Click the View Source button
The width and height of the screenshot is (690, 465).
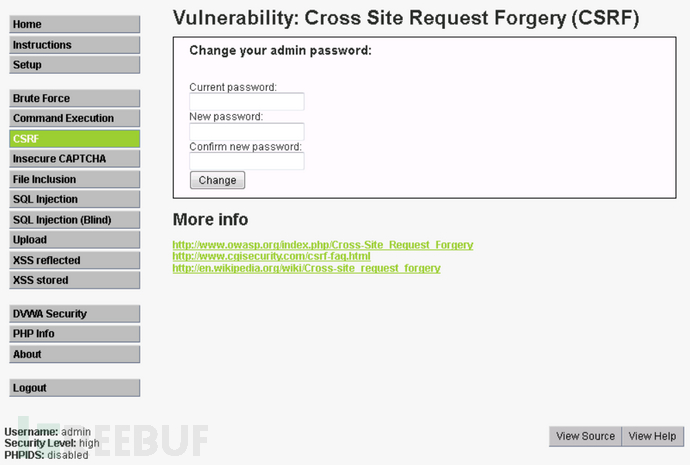click(x=585, y=436)
